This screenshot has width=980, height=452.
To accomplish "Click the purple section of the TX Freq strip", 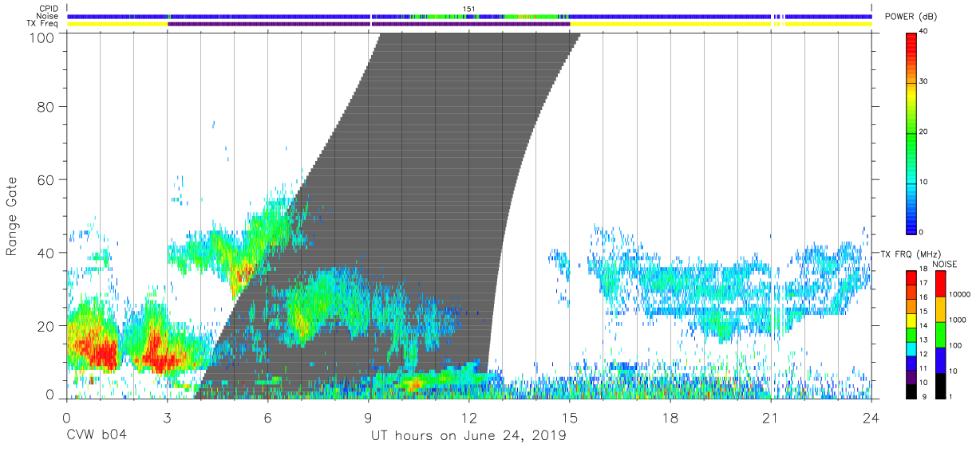I will (367, 24).
